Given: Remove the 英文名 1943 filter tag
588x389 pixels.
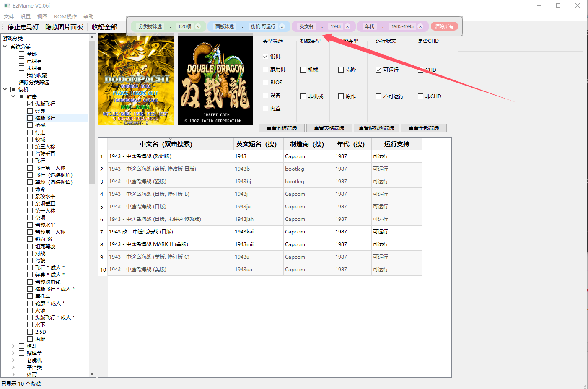Looking at the screenshot, I should pos(347,26).
